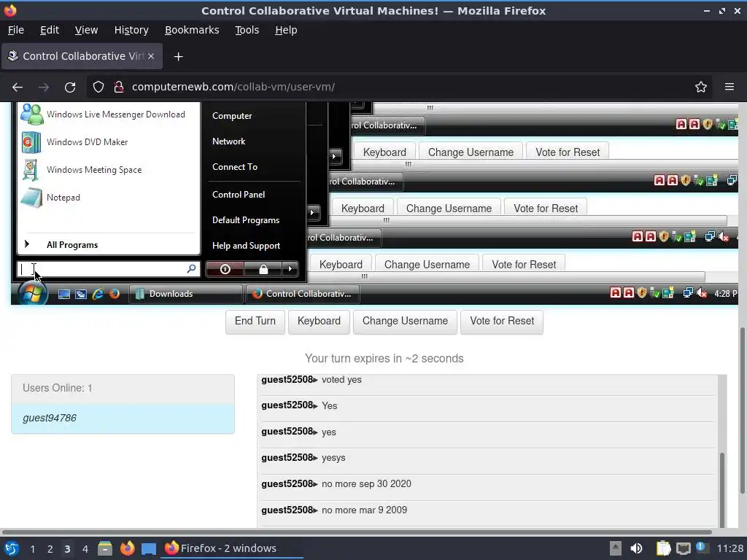Viewport: 747px width, 560px height.
Task: Switch to workspace 4 in host panel
Action: 85,548
